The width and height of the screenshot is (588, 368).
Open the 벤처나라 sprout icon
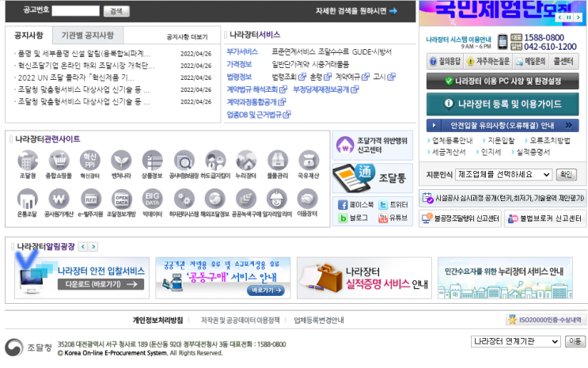click(x=121, y=161)
